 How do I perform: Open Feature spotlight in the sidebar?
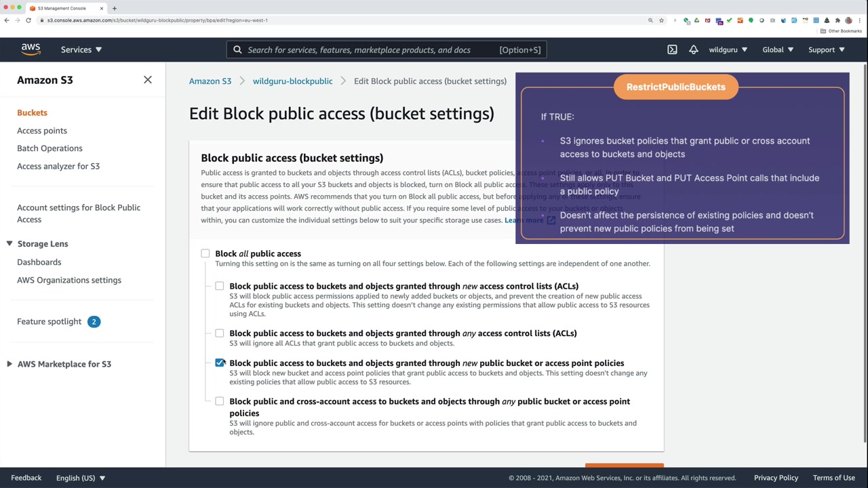point(49,322)
